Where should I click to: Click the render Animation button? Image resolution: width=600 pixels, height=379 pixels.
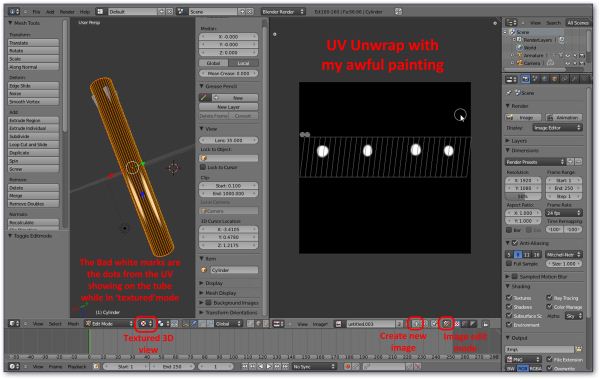564,118
